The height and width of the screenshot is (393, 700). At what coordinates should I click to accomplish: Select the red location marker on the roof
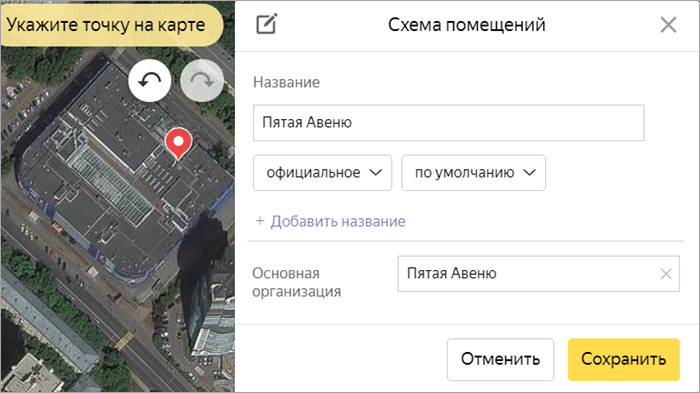pos(179,143)
